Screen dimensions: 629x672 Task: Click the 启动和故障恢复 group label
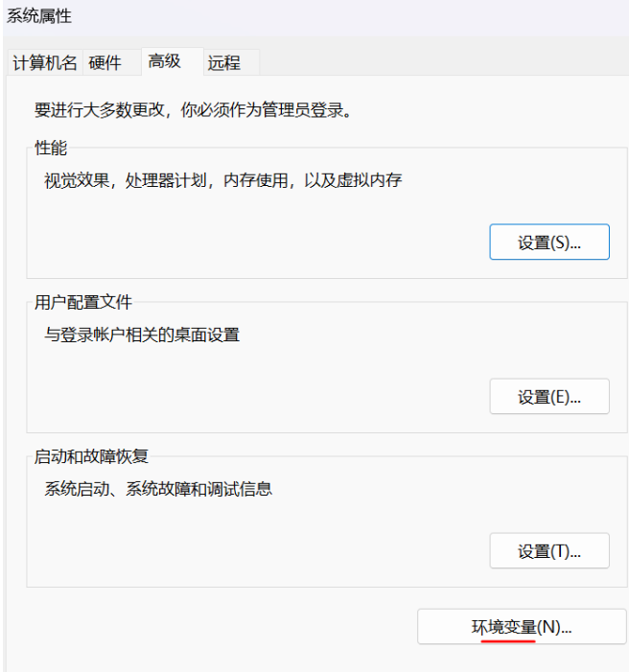(91, 456)
